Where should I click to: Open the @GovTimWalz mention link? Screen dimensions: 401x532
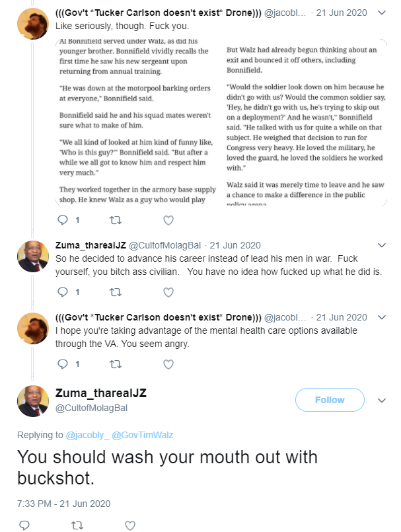coord(143,435)
